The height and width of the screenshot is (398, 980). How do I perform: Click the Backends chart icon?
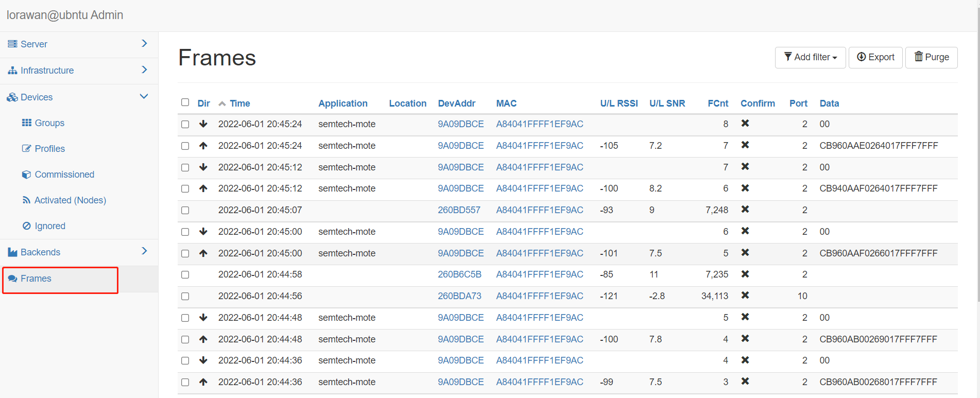point(12,252)
